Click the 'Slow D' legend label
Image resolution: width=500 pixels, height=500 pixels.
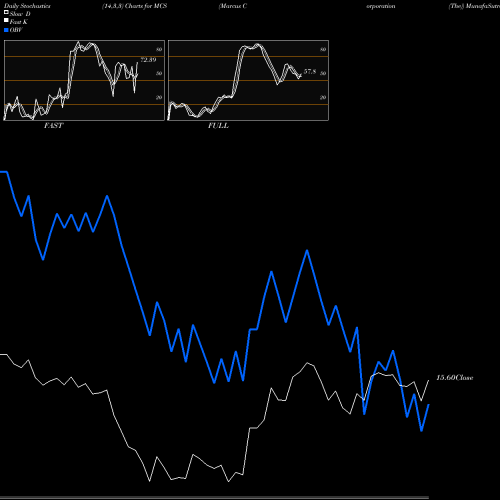pos(20,14)
